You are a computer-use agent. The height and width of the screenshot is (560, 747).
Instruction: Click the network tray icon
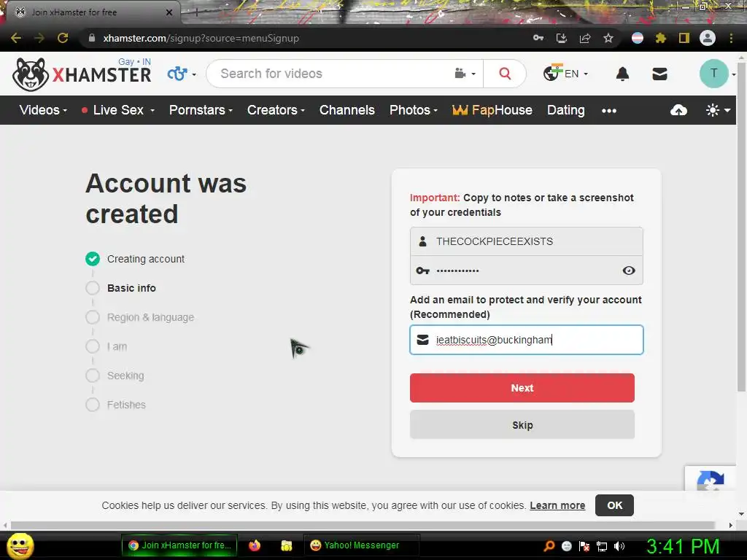(x=602, y=546)
